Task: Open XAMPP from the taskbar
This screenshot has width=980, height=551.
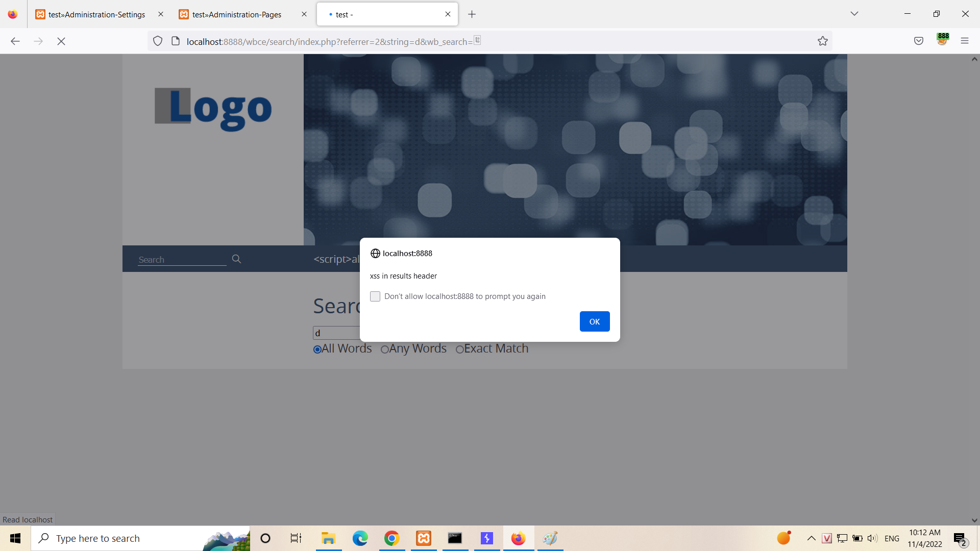Action: click(424, 538)
